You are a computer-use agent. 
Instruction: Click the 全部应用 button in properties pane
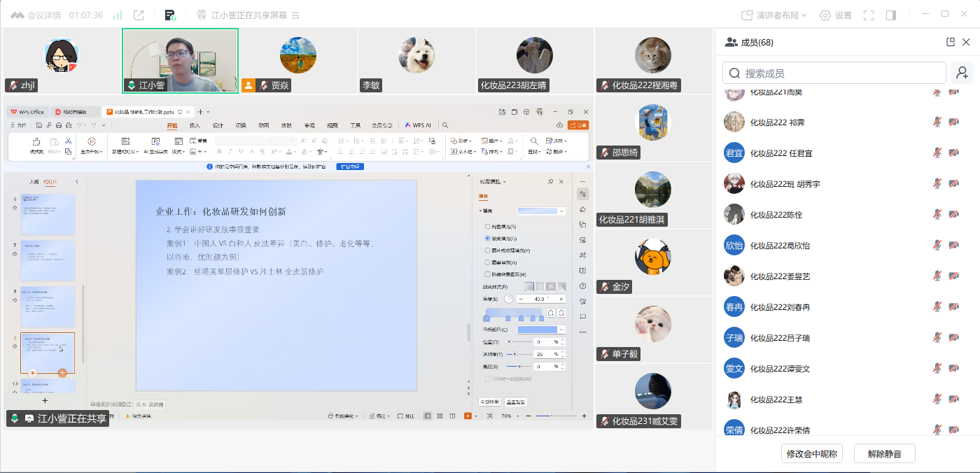[x=489, y=402]
